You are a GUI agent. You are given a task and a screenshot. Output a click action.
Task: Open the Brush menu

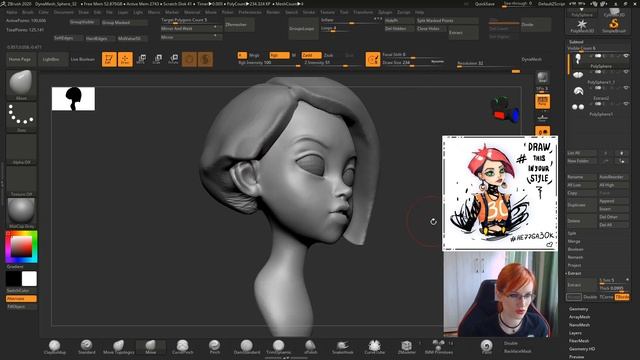[28, 12]
